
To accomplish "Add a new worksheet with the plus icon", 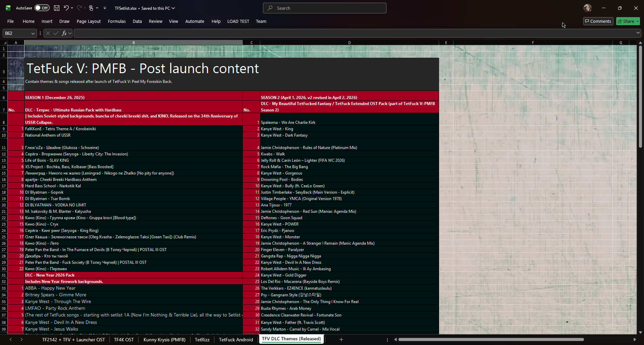I will click(x=341, y=339).
